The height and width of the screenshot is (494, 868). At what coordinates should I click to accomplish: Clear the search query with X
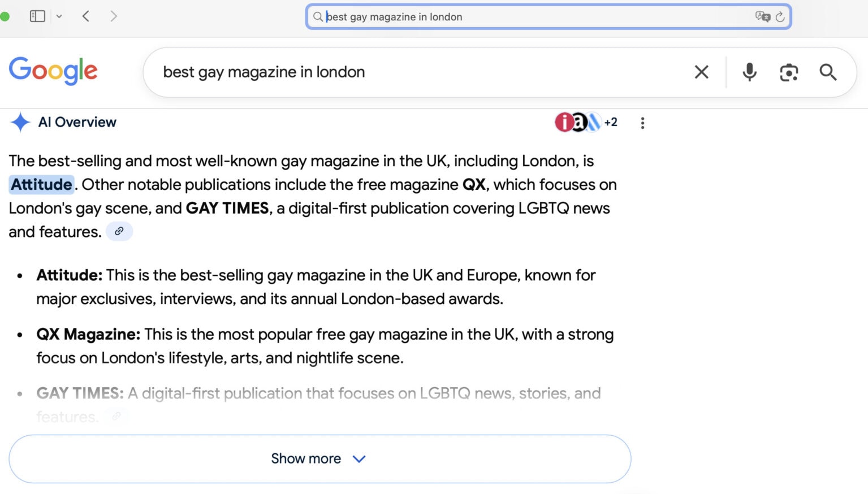[x=701, y=72]
